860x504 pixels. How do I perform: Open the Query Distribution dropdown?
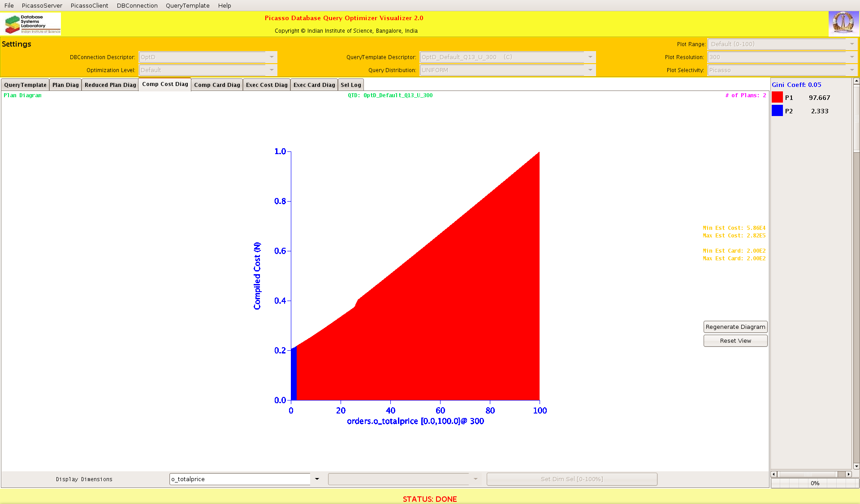(590, 70)
